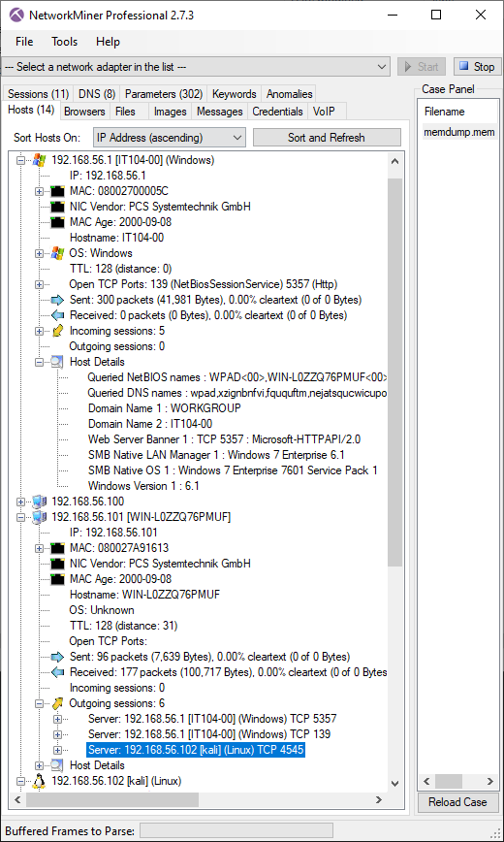The width and height of the screenshot is (504, 842).
Task: Click the Incoming sessions: 5 arrow icon
Action: 57,331
